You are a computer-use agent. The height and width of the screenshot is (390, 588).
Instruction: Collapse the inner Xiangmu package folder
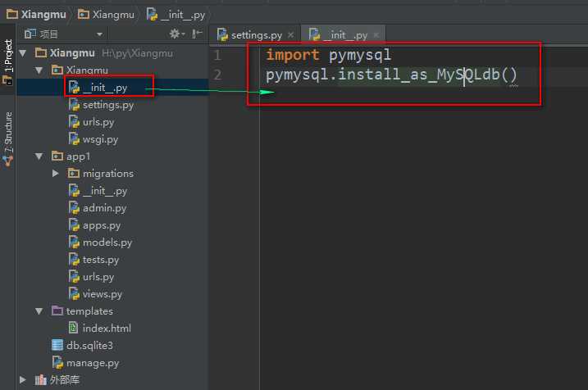point(39,70)
